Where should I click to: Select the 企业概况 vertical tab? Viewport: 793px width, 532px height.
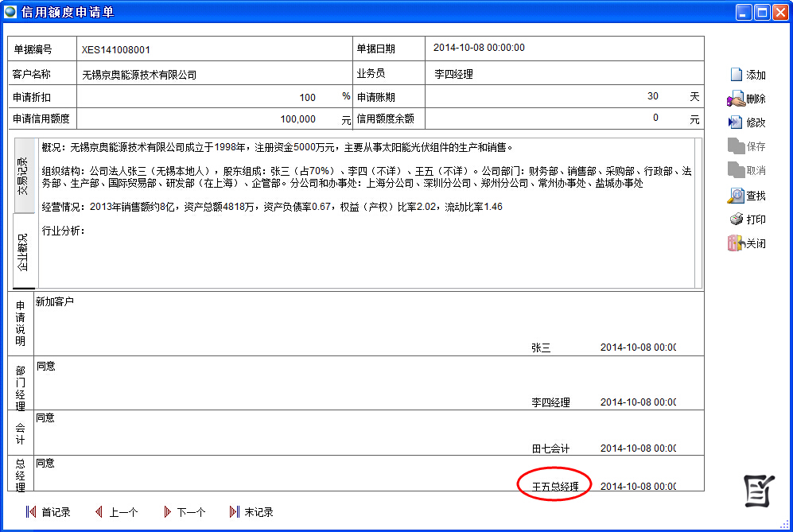pos(24,252)
